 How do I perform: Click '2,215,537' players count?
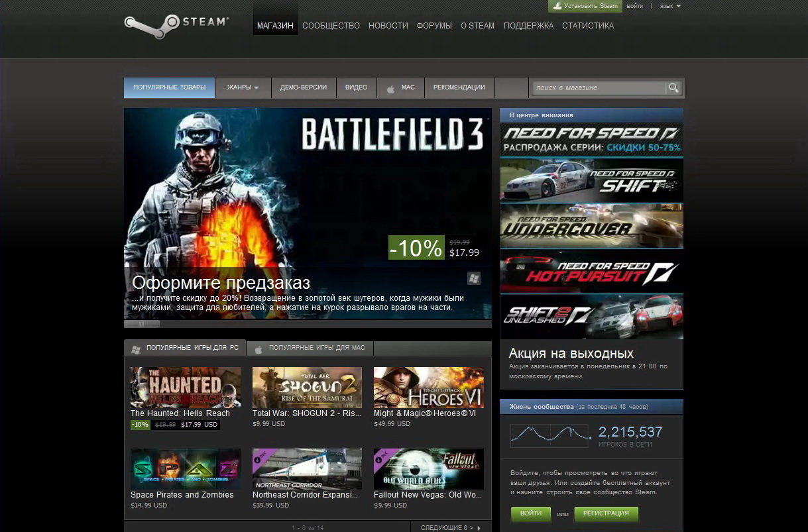(x=630, y=432)
